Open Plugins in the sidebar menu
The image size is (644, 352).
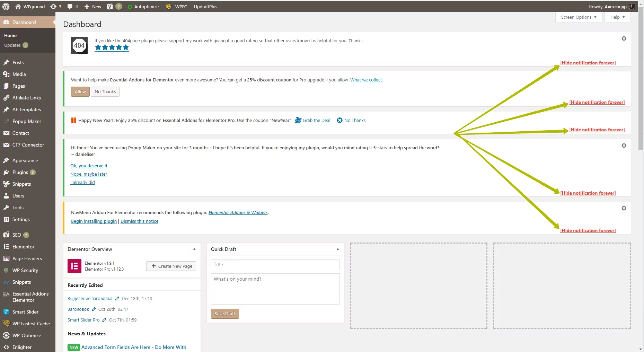click(x=20, y=172)
